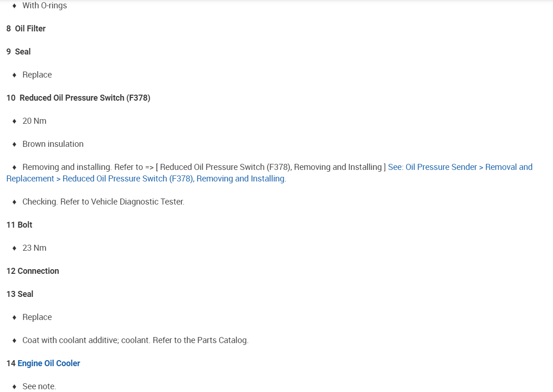Click the '20 Nm' torque text

coord(34,121)
